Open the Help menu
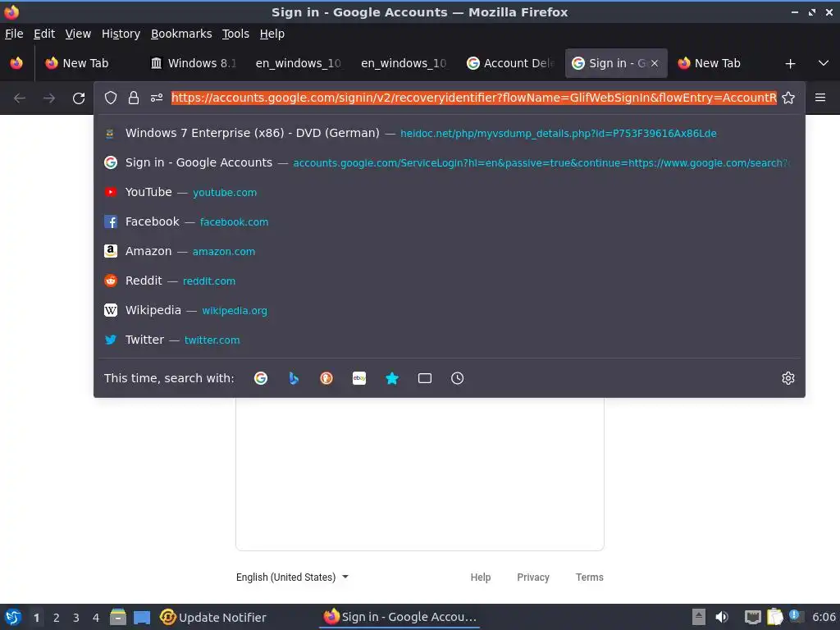This screenshot has height=630, width=840. coord(272,34)
